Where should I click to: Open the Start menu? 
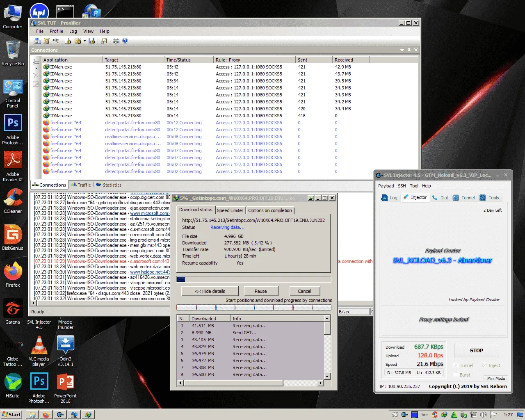pyautogui.click(x=11, y=415)
